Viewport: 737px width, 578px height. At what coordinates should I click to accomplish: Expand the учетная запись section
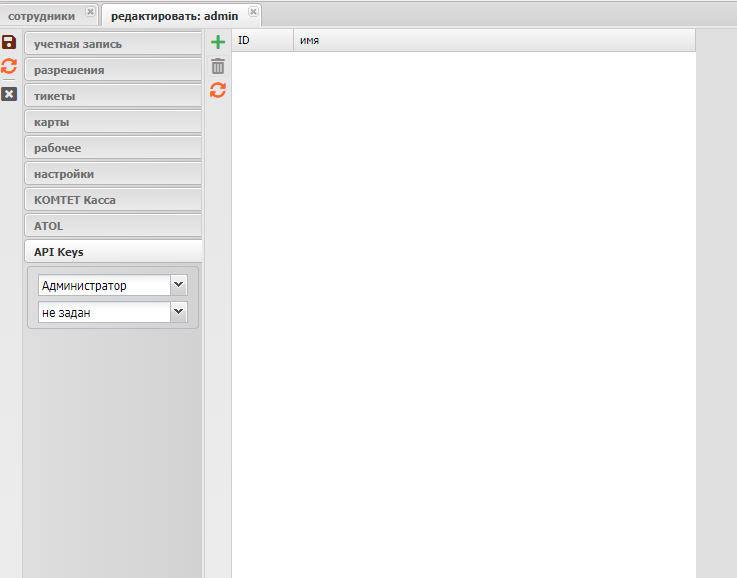112,44
